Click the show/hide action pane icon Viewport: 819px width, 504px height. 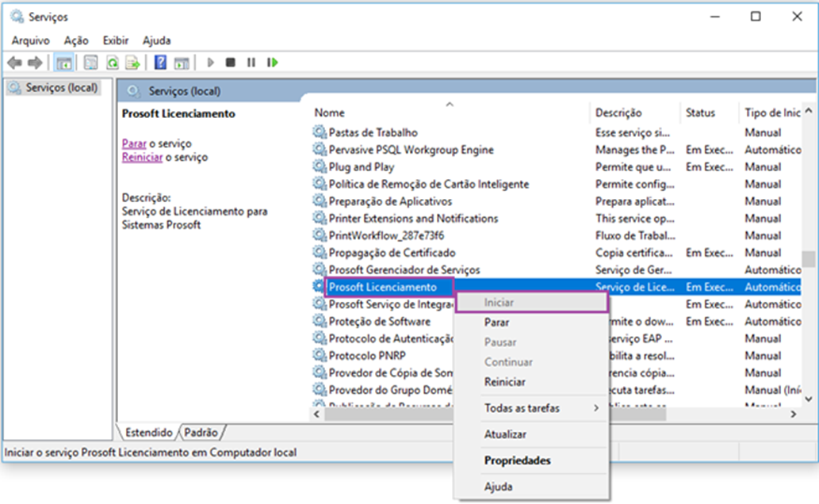182,63
